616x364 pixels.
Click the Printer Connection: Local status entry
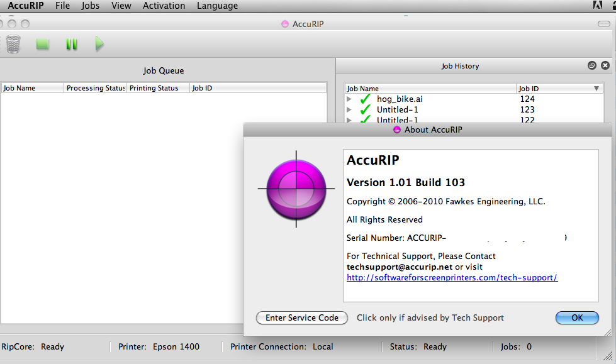[x=282, y=347]
